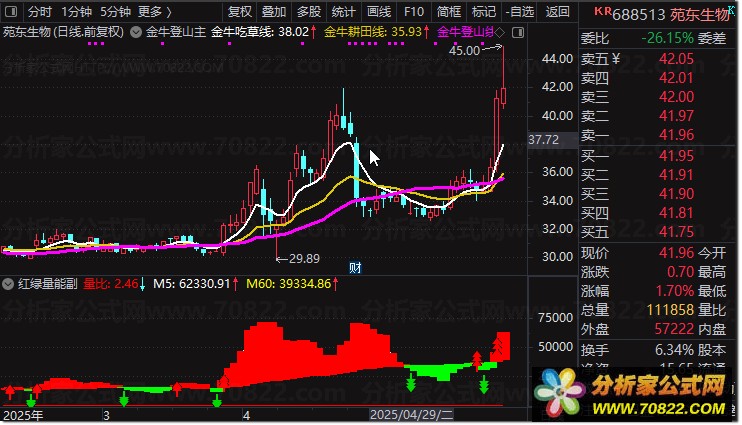Screen dimensions: 742x425
Task: Select the 买三 price 41.90
Action: (x=676, y=194)
